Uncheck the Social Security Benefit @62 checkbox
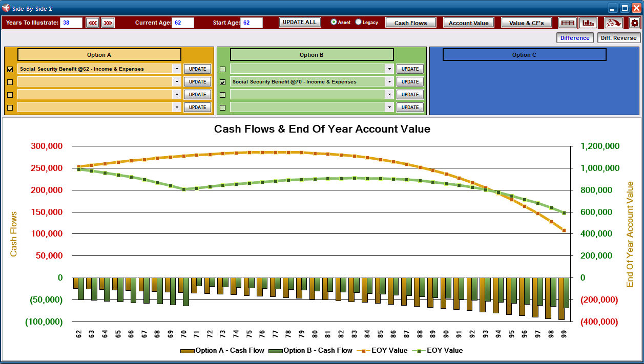 (x=10, y=69)
